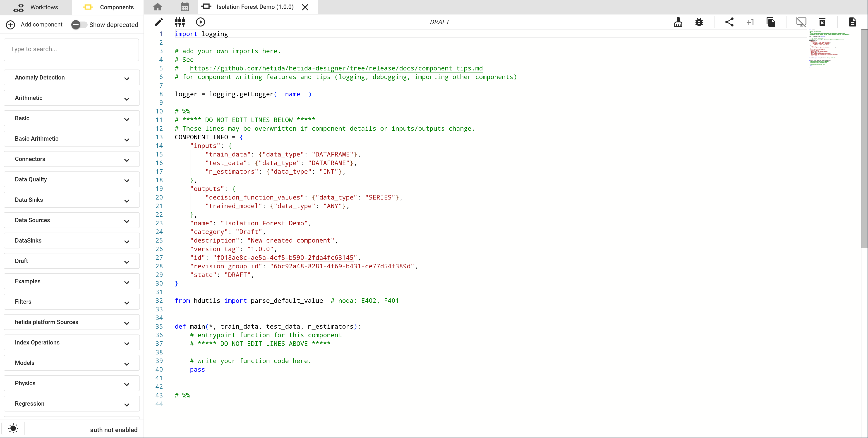
Task: Click the plus circle Add component icon
Action: pos(10,25)
